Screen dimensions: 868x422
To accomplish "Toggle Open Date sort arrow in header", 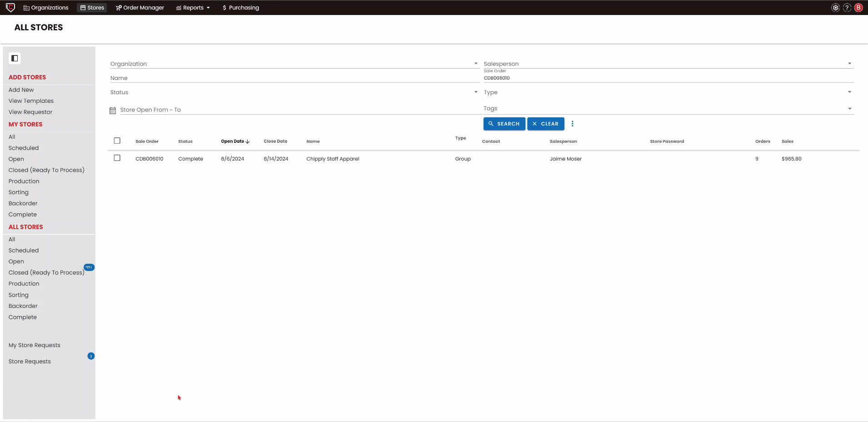I will point(247,141).
